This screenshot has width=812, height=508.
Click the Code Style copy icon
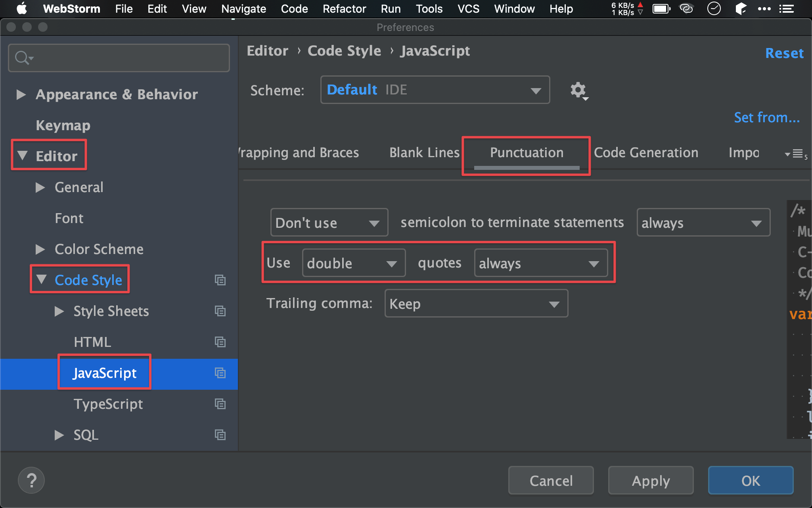[x=220, y=280]
